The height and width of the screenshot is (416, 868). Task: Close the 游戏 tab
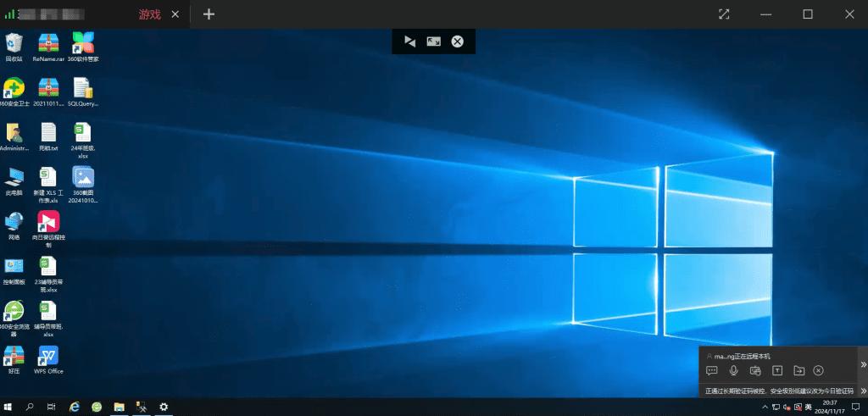tap(175, 15)
